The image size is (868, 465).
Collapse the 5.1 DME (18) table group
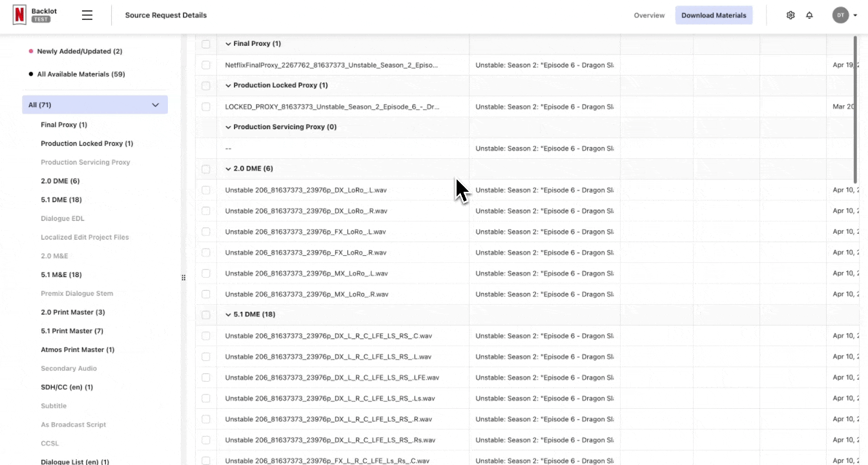pyautogui.click(x=228, y=315)
